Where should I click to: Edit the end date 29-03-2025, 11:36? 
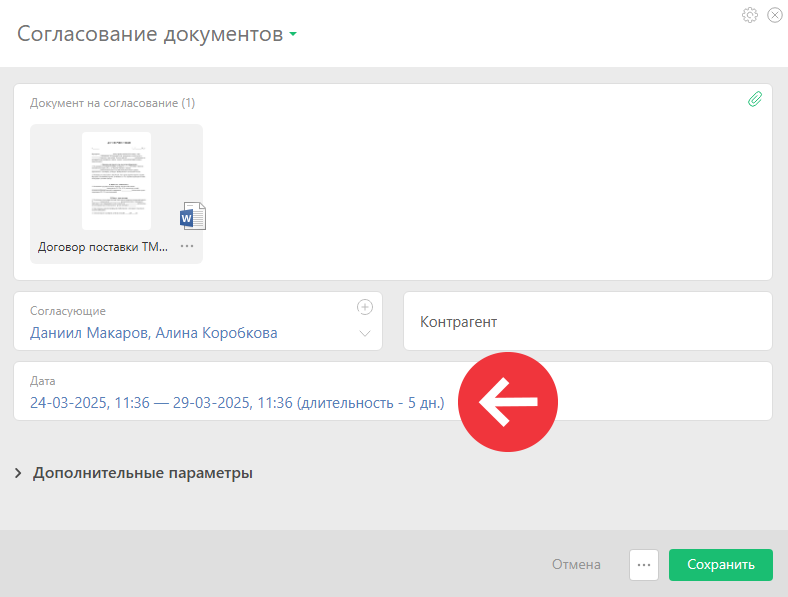coord(233,403)
